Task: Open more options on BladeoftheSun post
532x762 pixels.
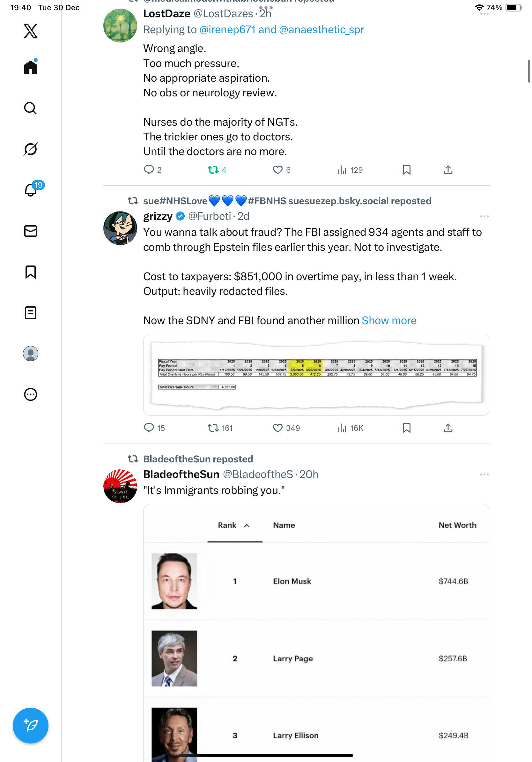Action: (x=484, y=474)
